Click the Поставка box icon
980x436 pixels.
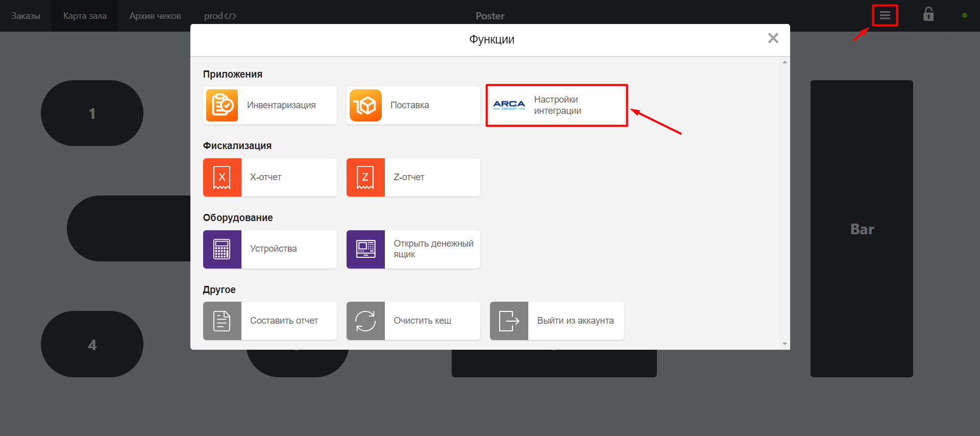pos(365,106)
